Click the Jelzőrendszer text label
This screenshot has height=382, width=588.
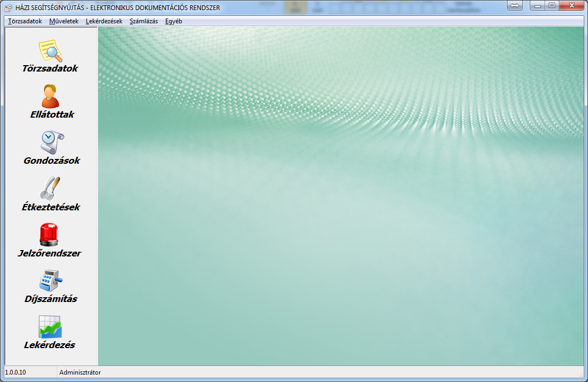point(50,253)
